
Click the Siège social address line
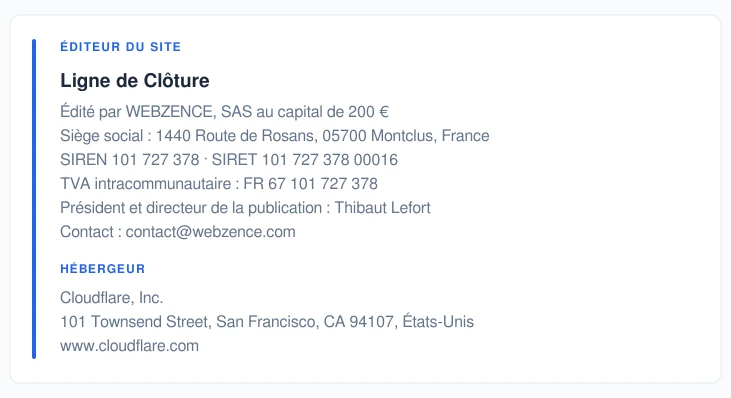275,136
